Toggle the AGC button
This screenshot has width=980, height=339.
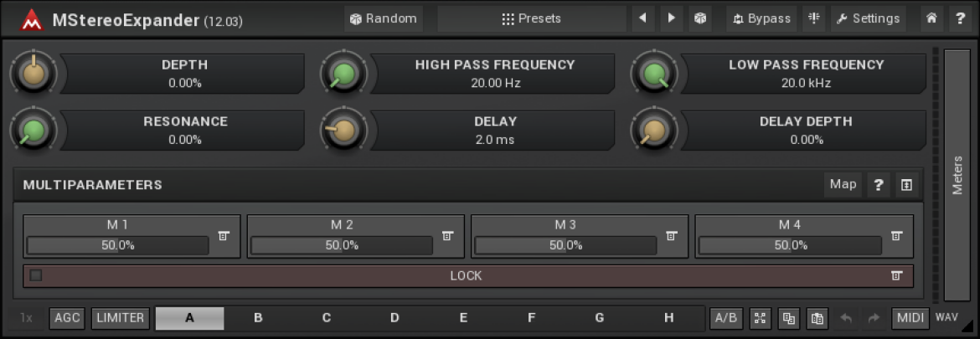point(67,318)
